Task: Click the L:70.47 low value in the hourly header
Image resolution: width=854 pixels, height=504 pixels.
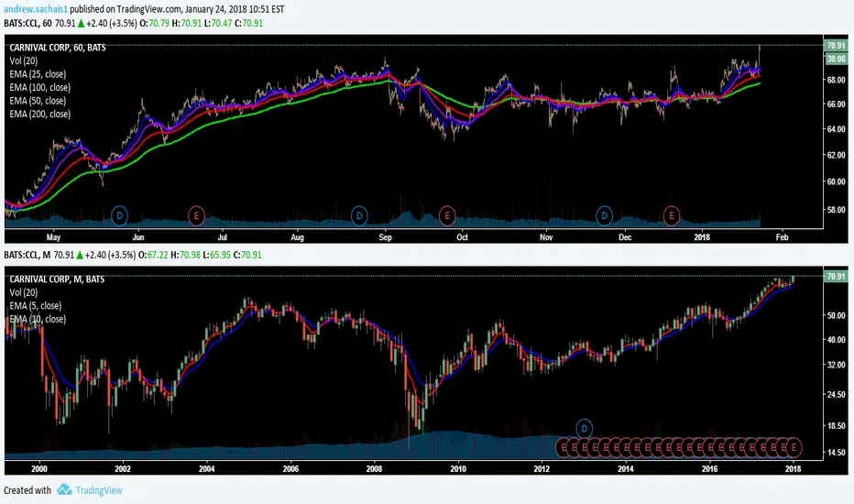Action: point(218,24)
